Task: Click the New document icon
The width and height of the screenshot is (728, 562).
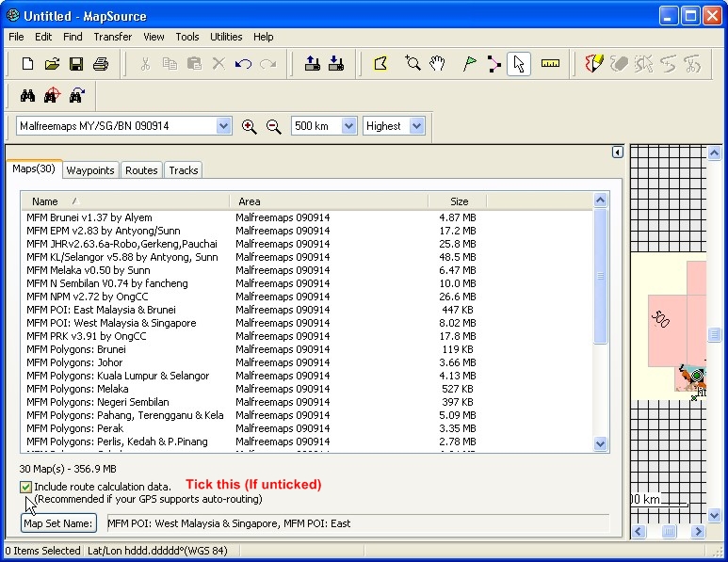Action: (27, 64)
